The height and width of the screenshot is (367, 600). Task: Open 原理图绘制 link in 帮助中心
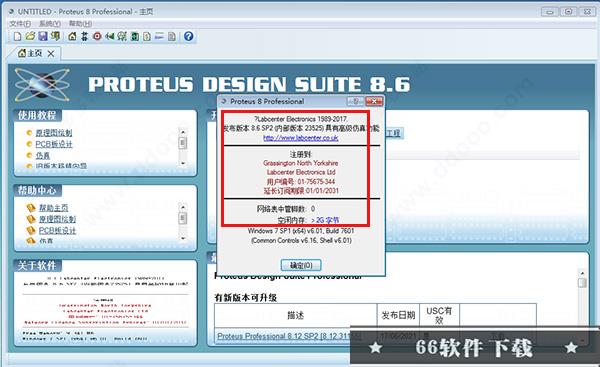tap(57, 219)
